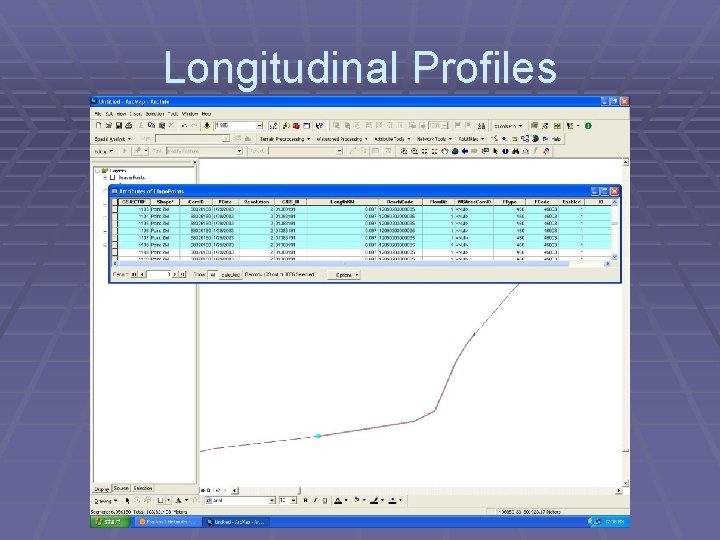
Task: Toggle the first layer visibility checkbox
Action: click(x=112, y=178)
